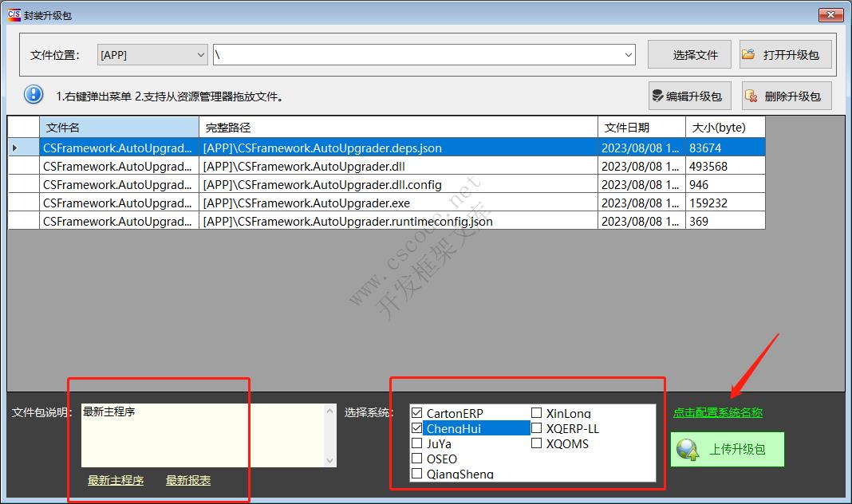Enable the XQOMS system checkbox
The height and width of the screenshot is (504, 852).
[x=536, y=442]
